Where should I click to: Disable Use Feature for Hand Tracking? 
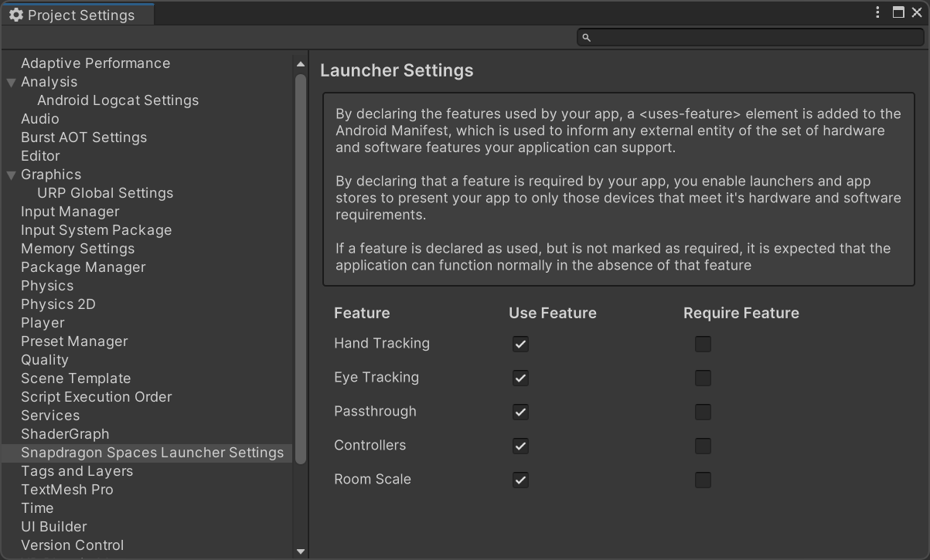(x=520, y=344)
